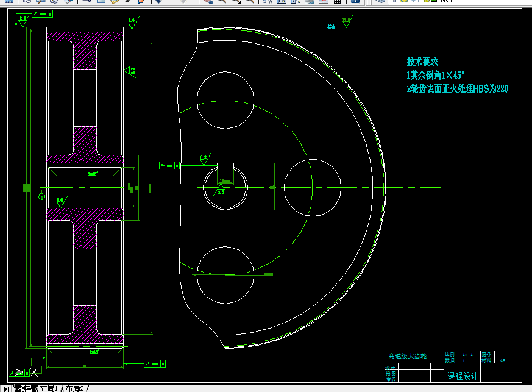Image resolution: width=532 pixels, height=392 pixels.
Task: Pick the top lightening hole circle
Action: coord(225,100)
